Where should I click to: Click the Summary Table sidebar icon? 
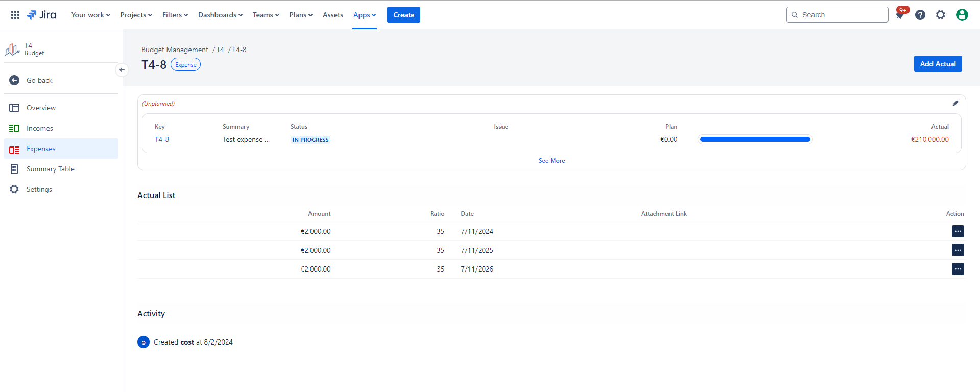14,169
